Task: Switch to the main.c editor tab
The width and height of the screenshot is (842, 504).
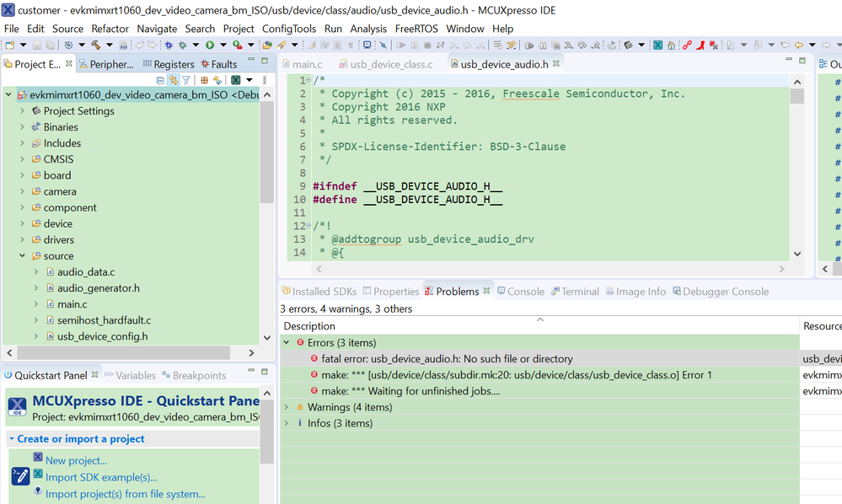Action: pos(303,64)
